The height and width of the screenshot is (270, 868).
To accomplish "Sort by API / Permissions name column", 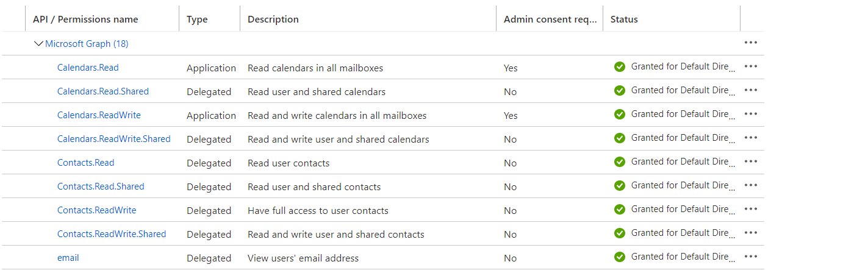I will (x=85, y=20).
